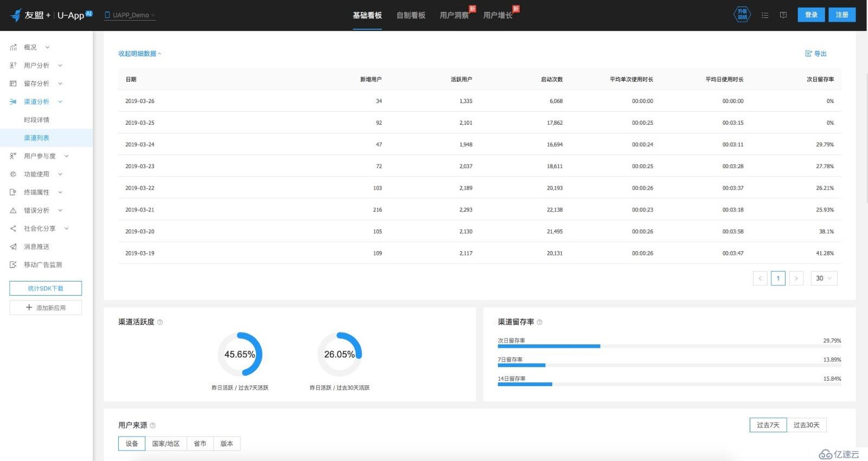This screenshot has height=461, width=868.
Task: Click the 终端属性 sidebar icon
Action: pos(13,192)
